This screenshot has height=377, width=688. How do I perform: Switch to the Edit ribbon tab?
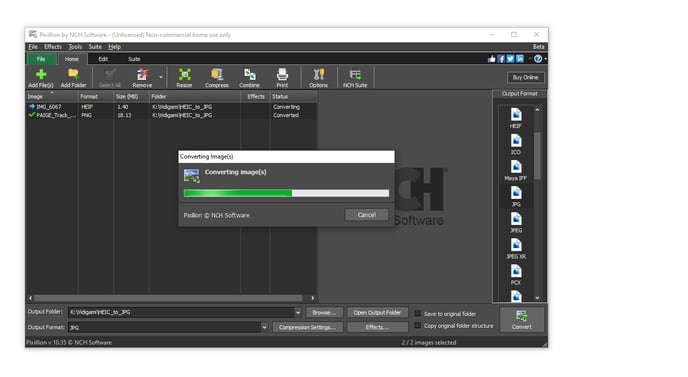coord(103,59)
